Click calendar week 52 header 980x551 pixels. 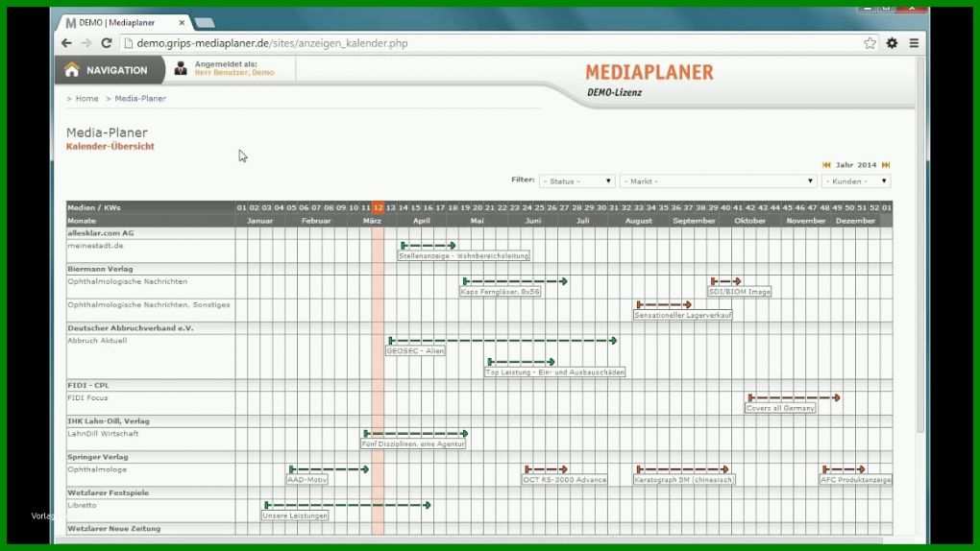click(873, 207)
